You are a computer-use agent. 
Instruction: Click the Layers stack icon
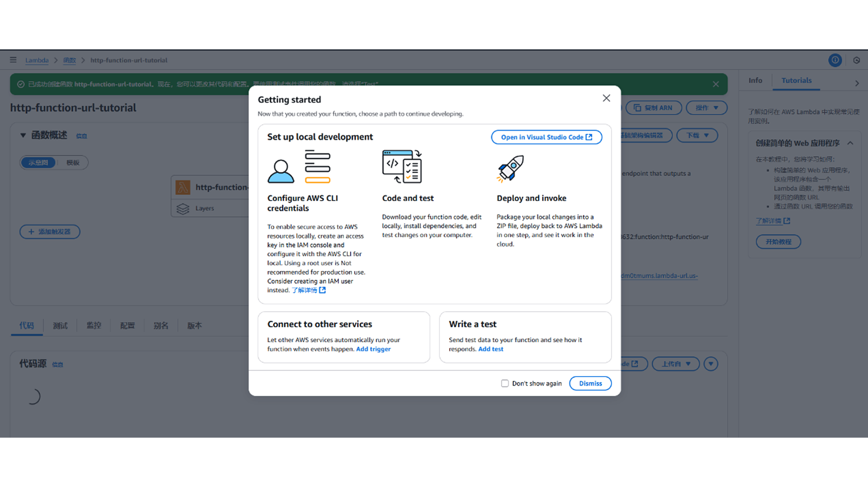tap(183, 208)
